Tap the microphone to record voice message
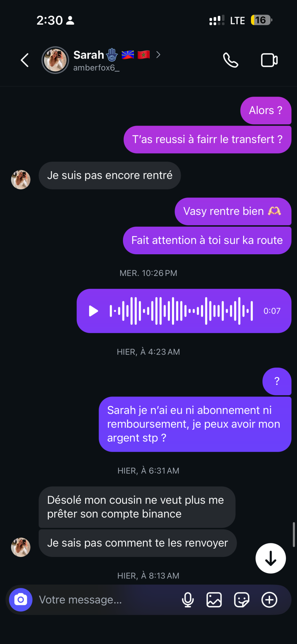The image size is (297, 644). point(188,600)
